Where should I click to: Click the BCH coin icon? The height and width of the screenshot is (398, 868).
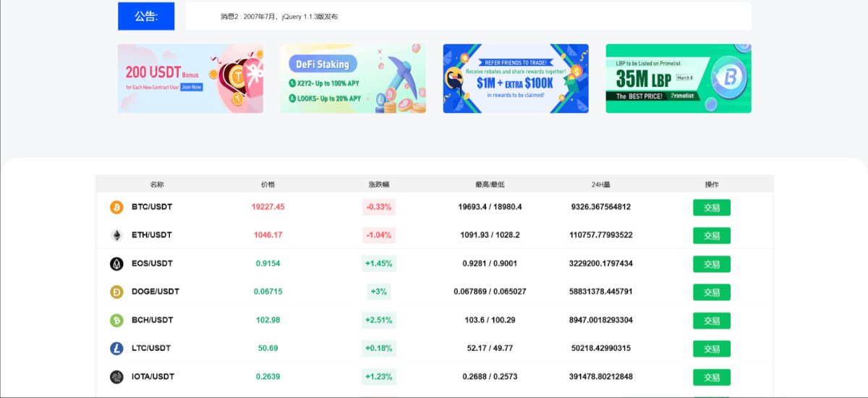tap(116, 320)
